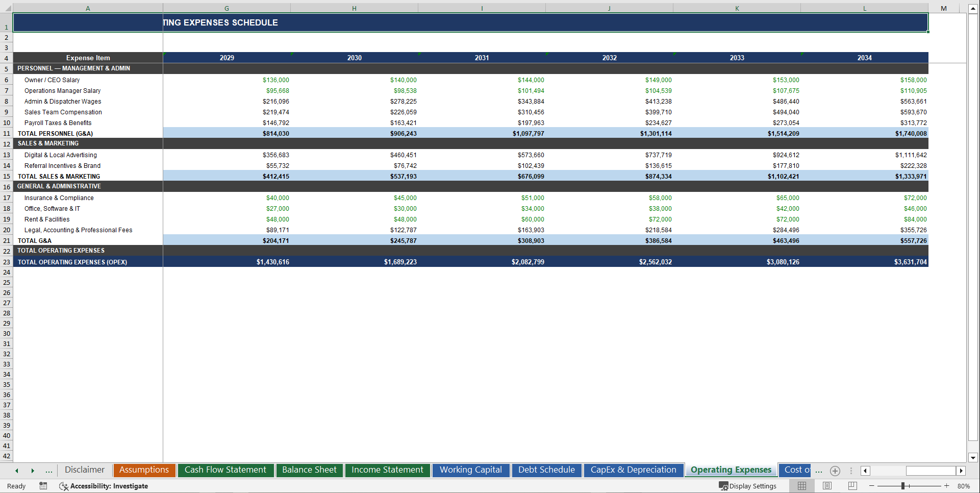Open Display Settings in the status bar
This screenshot has height=493, width=980.
click(x=748, y=486)
